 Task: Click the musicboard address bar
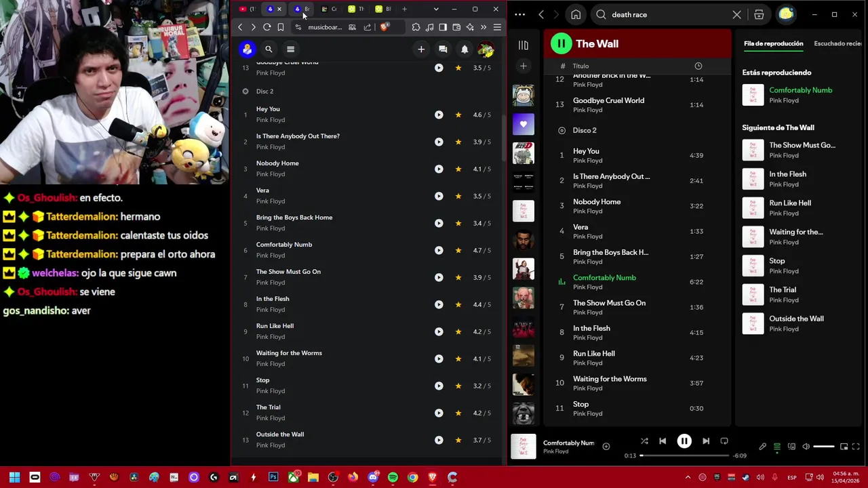point(325,27)
